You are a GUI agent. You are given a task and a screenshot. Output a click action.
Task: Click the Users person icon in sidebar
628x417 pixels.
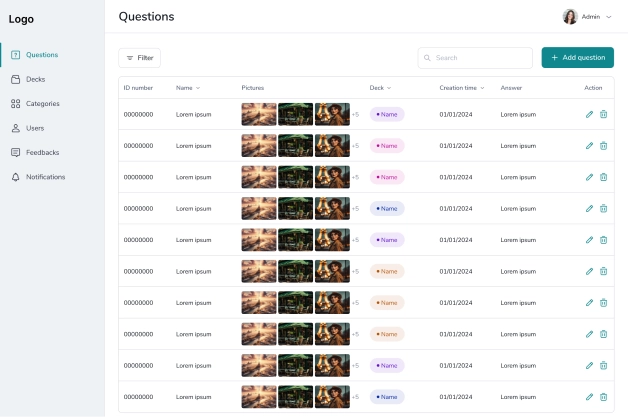15,128
